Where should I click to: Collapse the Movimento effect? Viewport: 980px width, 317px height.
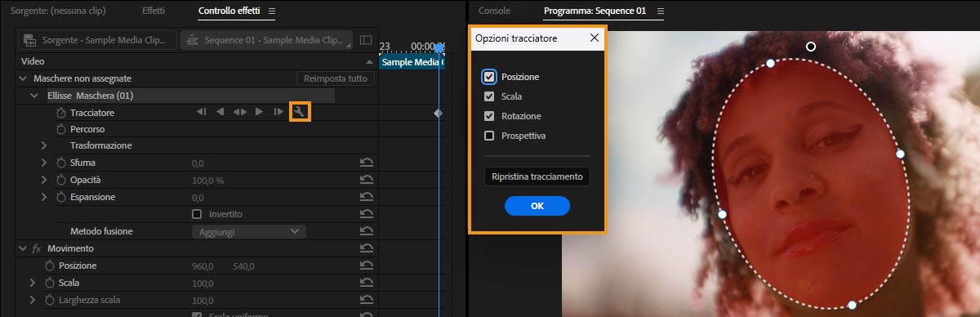point(22,248)
